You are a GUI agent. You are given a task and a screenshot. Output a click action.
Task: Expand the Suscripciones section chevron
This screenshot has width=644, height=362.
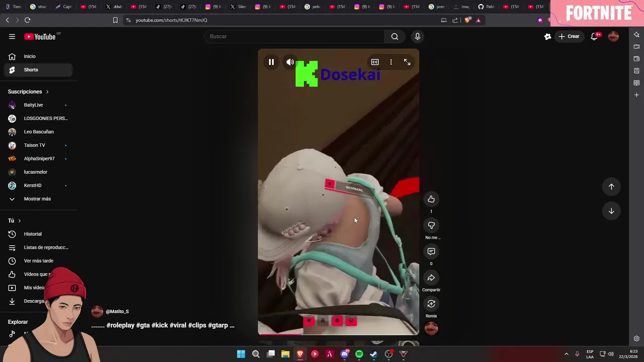click(47, 92)
